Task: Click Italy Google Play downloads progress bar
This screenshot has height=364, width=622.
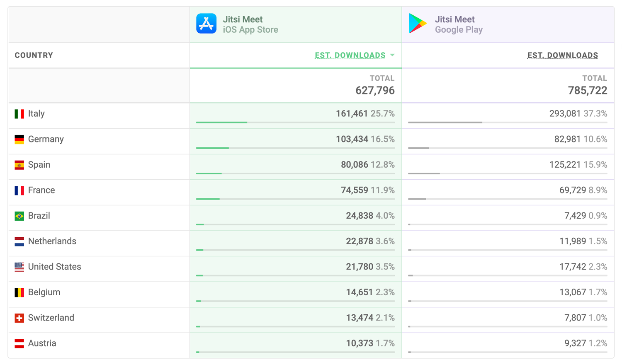Action: [x=508, y=123]
